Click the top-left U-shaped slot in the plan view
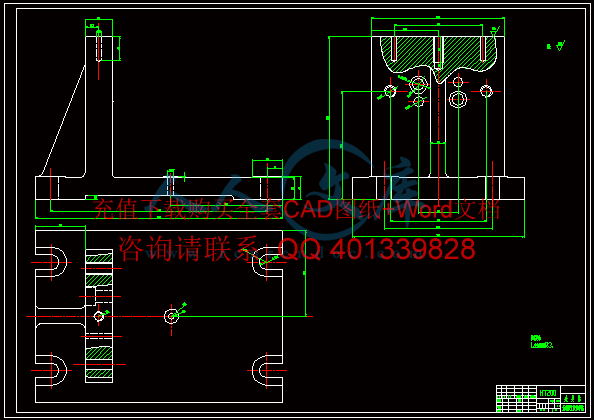 point(51,262)
